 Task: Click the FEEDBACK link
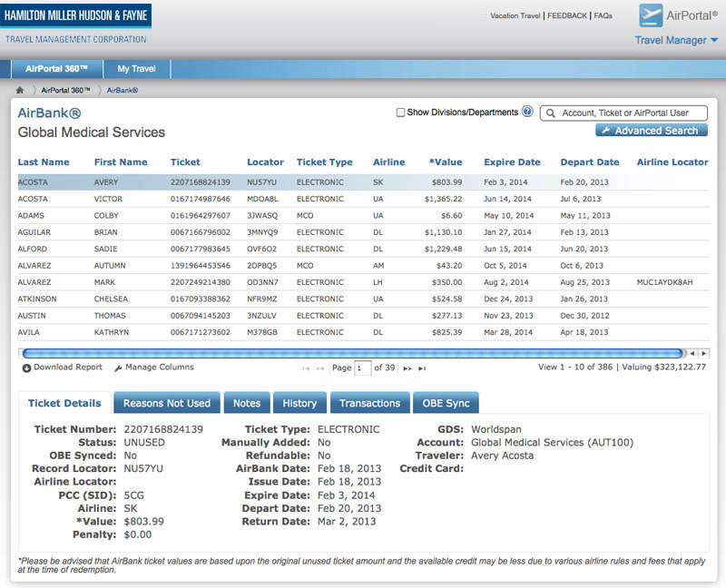pos(566,15)
